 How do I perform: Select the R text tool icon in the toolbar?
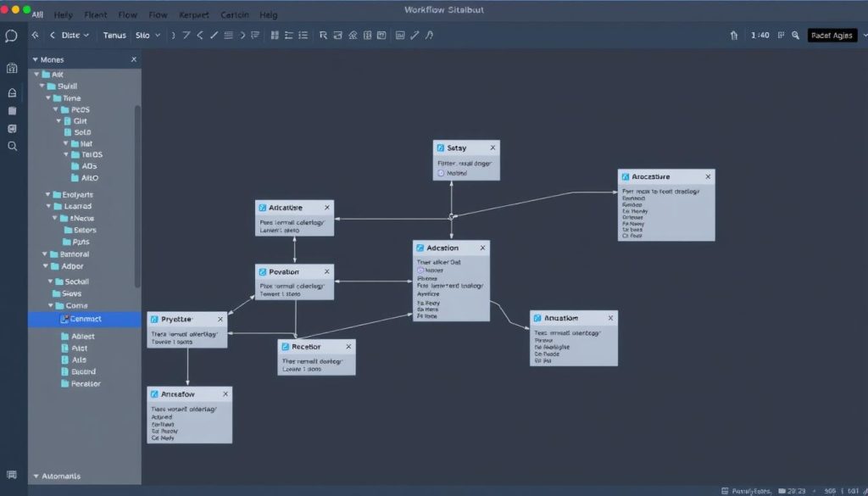click(x=324, y=36)
